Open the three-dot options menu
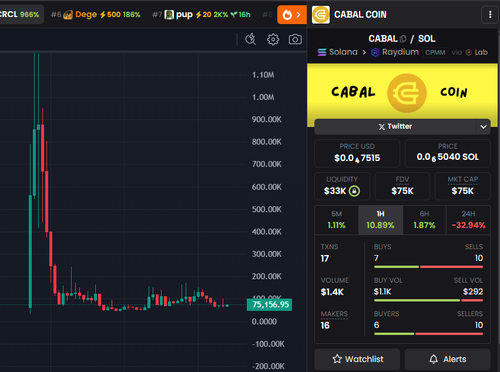Image resolution: width=500 pixels, height=372 pixels. pyautogui.click(x=490, y=15)
